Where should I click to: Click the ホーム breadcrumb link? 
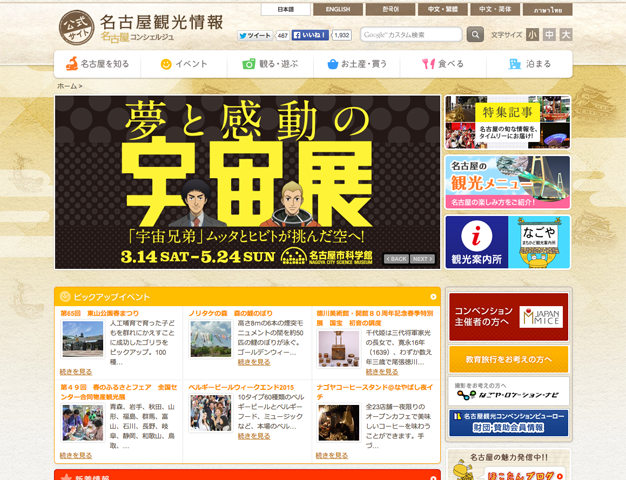pos(67,86)
